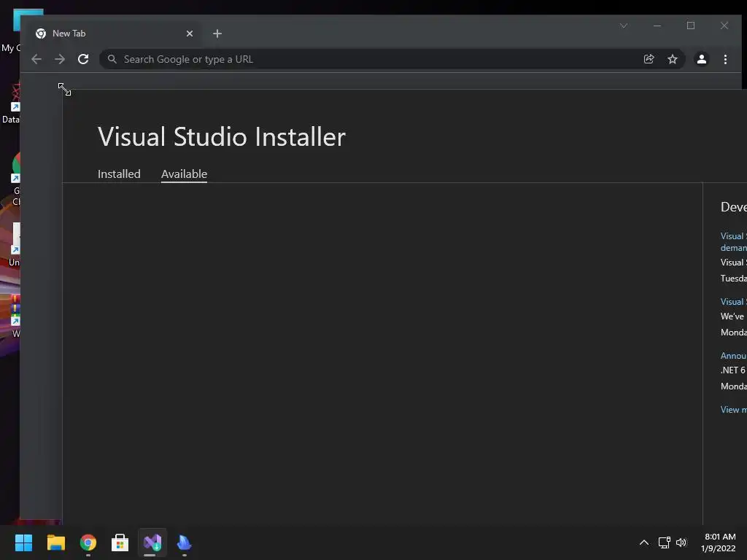Open Chrome from the taskbar
The image size is (747, 560).
tap(88, 542)
